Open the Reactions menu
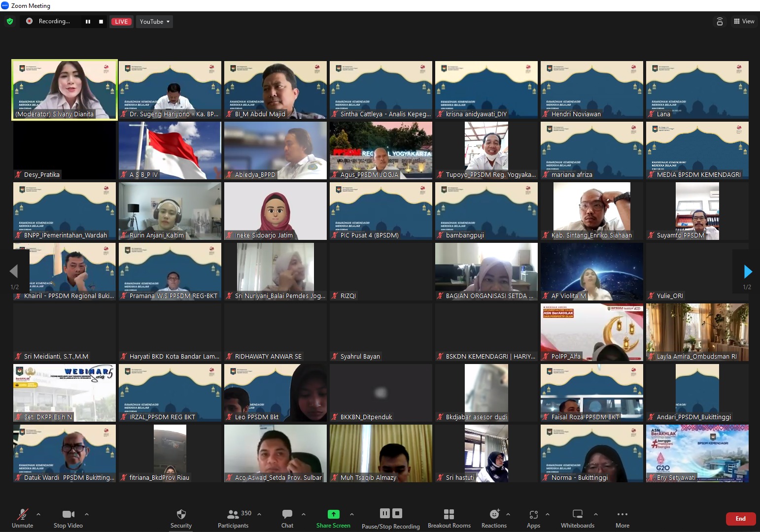 point(494,518)
